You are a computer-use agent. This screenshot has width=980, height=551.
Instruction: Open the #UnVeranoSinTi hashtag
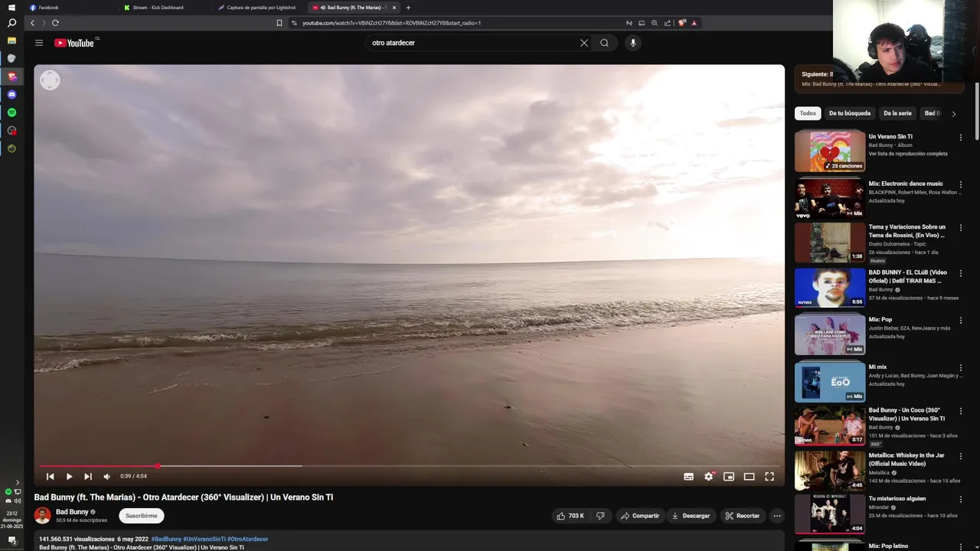pyautogui.click(x=204, y=539)
